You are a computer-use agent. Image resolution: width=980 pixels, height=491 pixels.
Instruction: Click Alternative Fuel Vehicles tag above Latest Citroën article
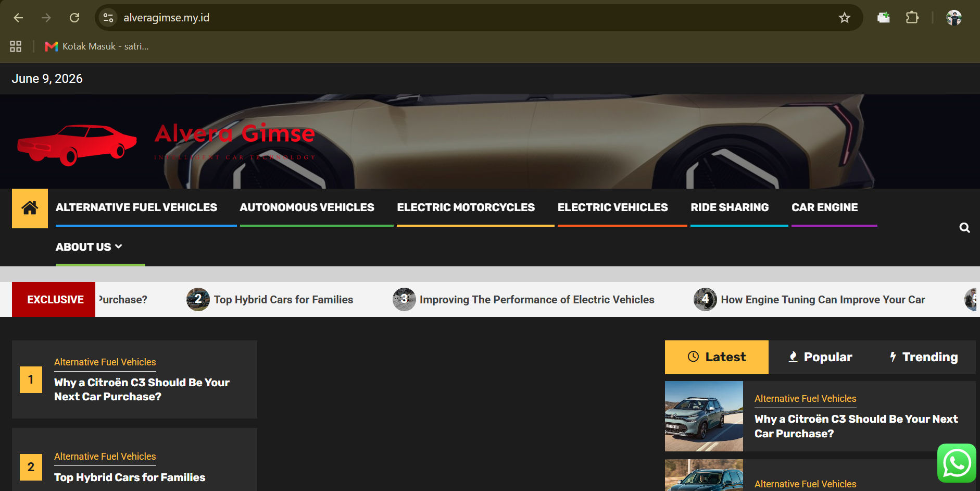pos(806,399)
